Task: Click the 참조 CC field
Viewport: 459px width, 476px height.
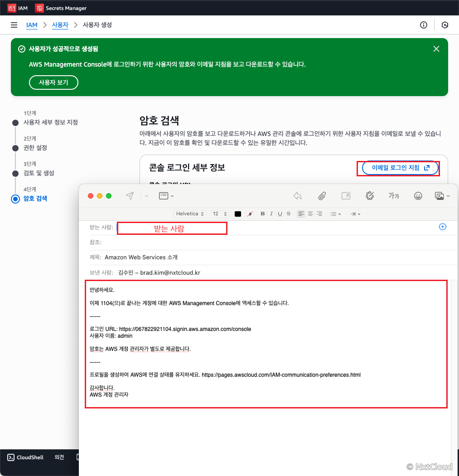Action: click(x=273, y=242)
